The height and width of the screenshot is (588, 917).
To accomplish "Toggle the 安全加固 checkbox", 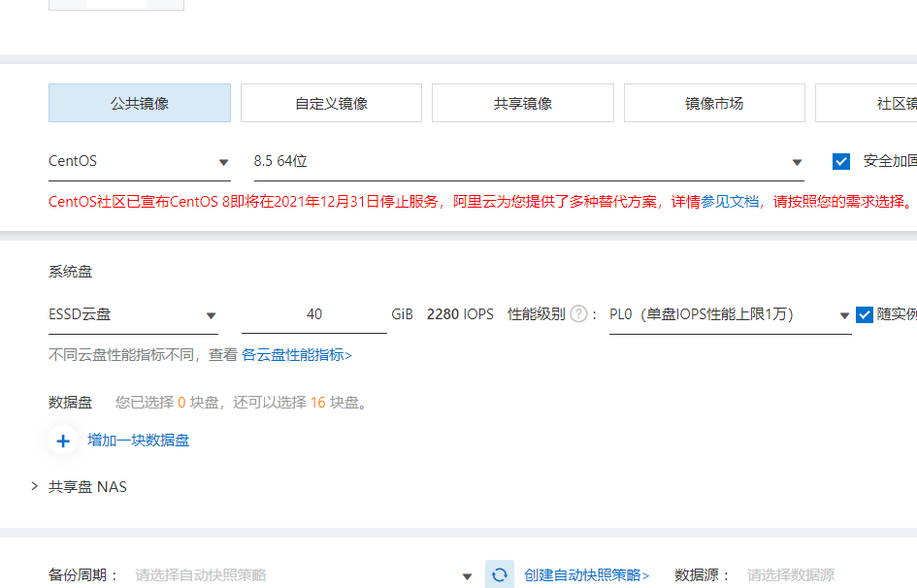I will click(x=841, y=161).
